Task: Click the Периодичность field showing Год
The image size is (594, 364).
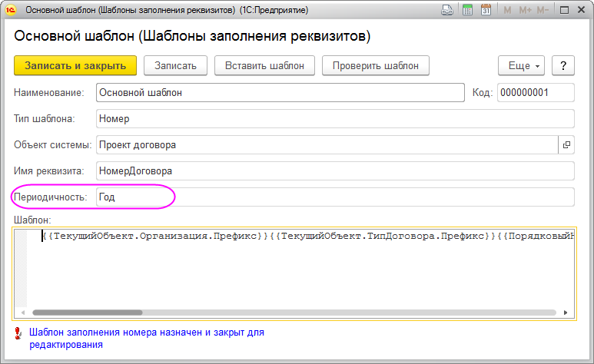Action: tap(335, 197)
